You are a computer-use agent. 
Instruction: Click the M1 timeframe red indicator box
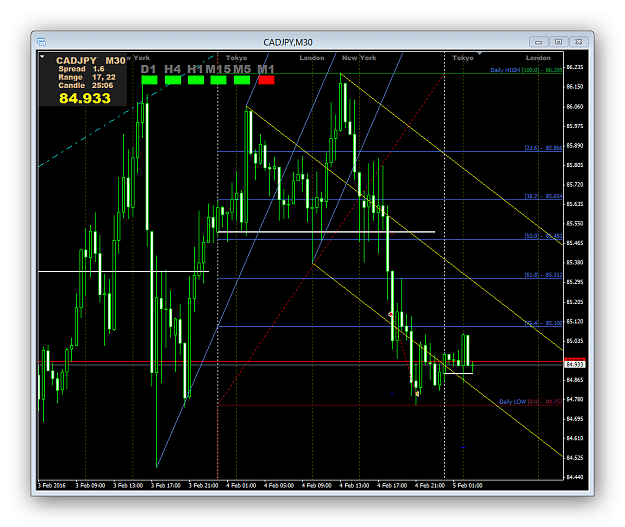(x=266, y=80)
